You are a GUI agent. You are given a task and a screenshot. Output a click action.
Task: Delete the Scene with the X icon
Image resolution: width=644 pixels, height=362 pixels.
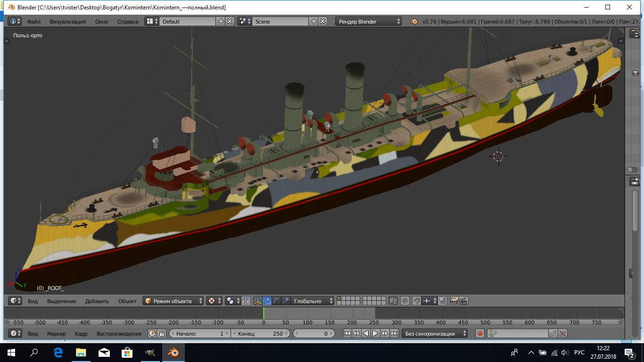pyautogui.click(x=322, y=21)
